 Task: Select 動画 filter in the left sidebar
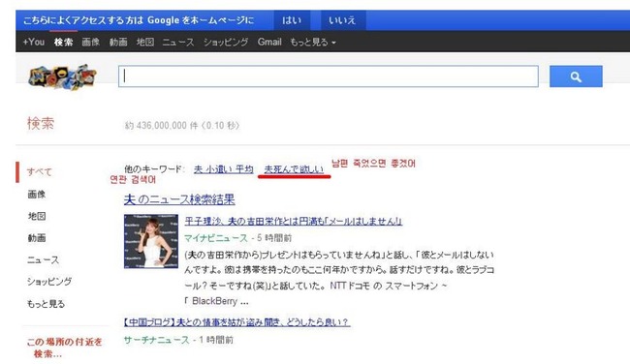point(37,237)
